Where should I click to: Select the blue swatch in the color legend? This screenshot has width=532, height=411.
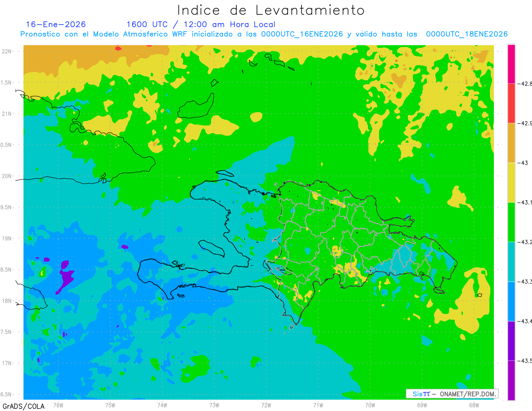click(x=511, y=301)
